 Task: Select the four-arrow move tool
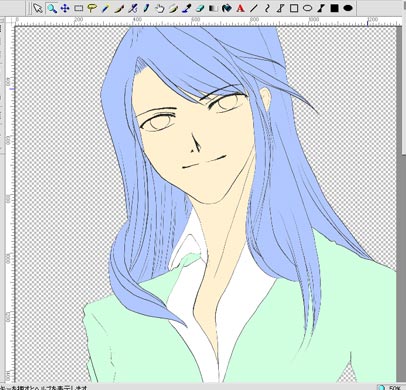tap(65, 8)
